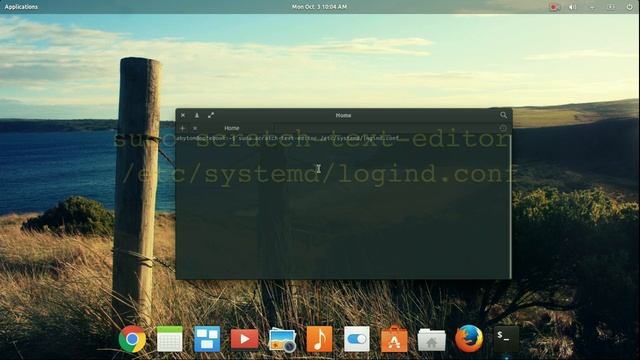This screenshot has width=640, height=360.
Task: Open closed tab history in the terminal
Action: pos(503,128)
